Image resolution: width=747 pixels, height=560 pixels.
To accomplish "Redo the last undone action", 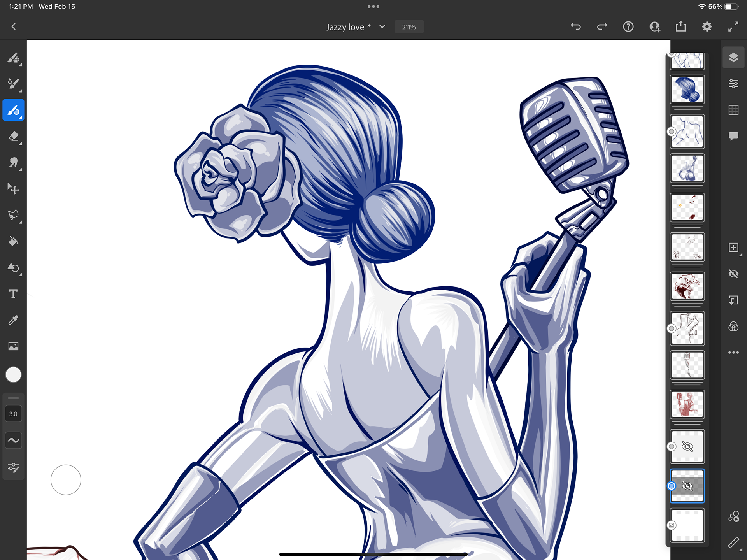I will pyautogui.click(x=602, y=26).
